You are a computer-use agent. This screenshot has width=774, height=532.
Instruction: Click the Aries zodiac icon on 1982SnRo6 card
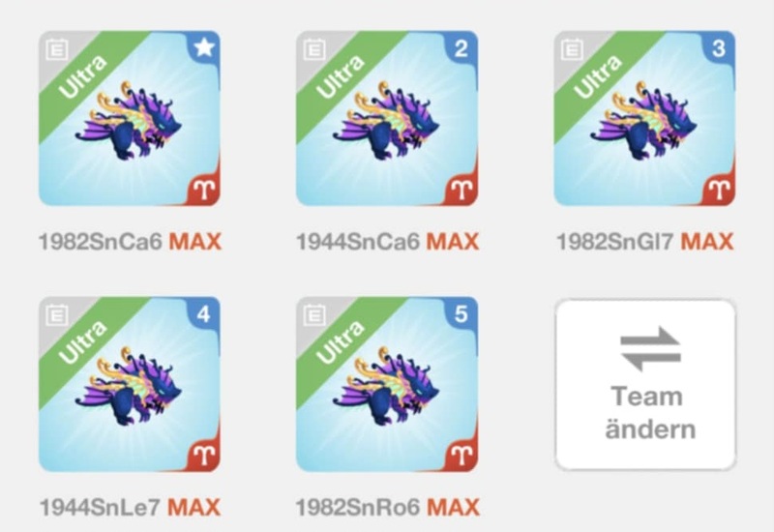click(x=462, y=455)
